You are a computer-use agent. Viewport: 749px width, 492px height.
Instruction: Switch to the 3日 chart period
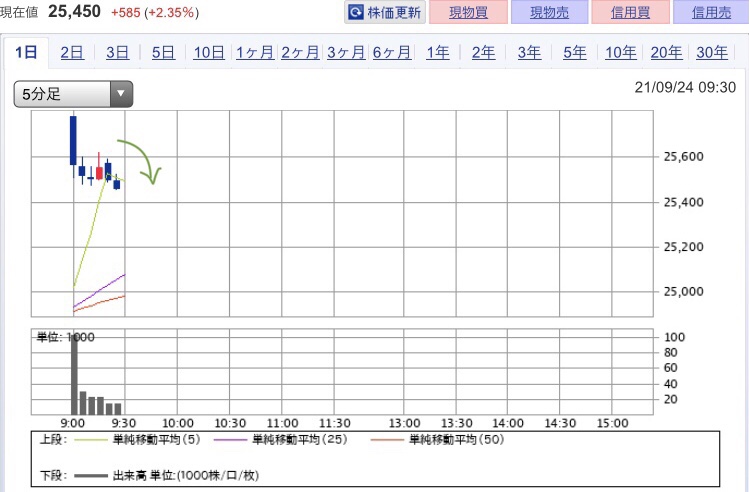coord(118,52)
